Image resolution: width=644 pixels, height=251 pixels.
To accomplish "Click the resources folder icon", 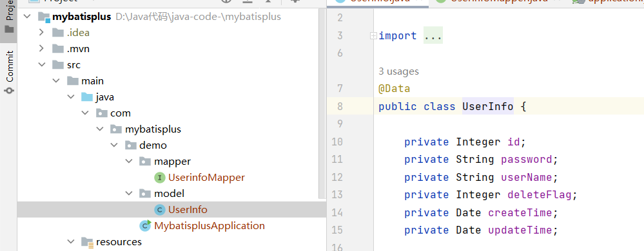I will (88, 242).
